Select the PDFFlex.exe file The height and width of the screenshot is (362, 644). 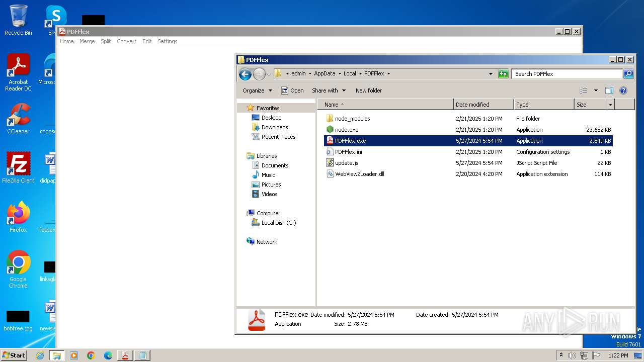point(350,141)
